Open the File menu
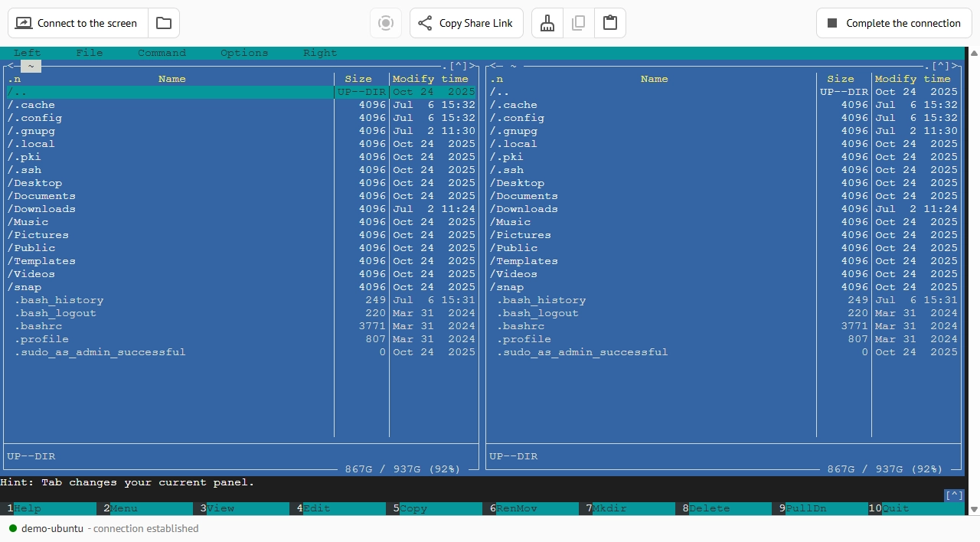 coord(90,53)
